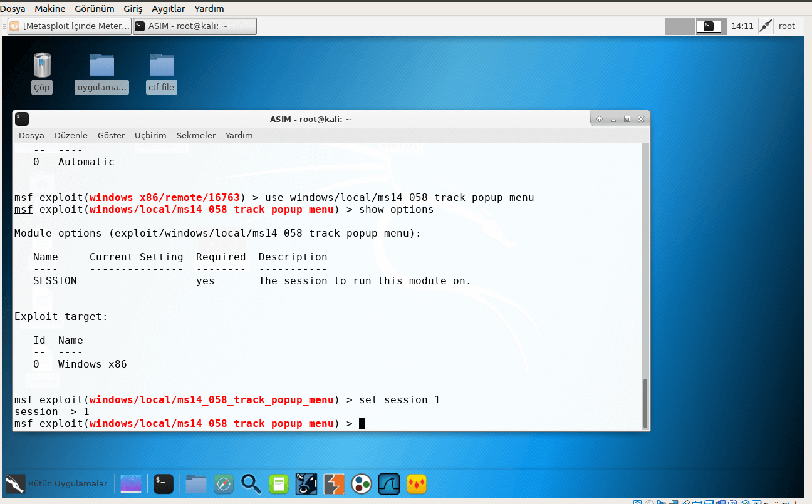Open the VirtualBox Yardım menu
Viewport: 812px width, 504px height.
[x=209, y=9]
